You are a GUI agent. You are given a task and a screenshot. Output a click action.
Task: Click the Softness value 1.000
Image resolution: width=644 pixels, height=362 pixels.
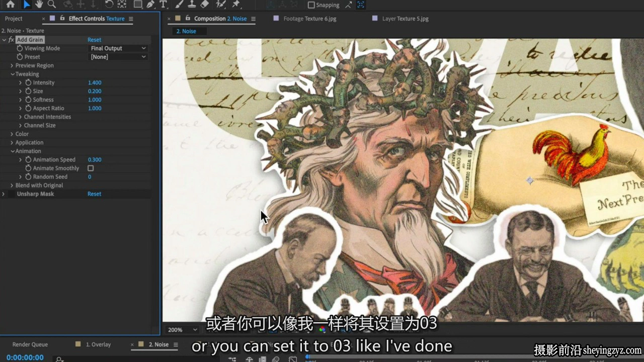[95, 100]
